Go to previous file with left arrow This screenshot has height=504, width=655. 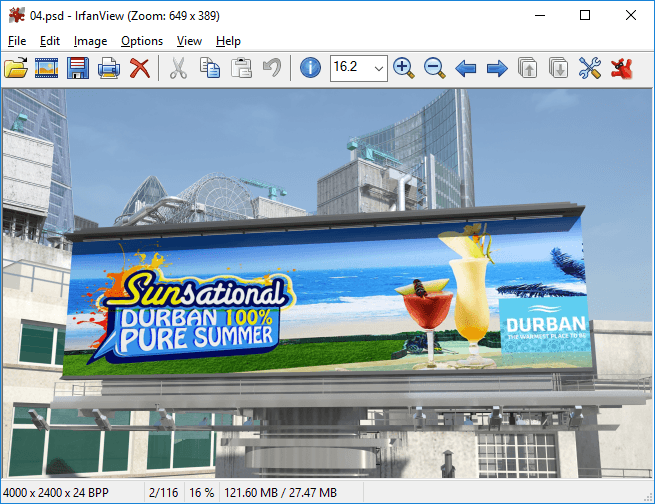tap(466, 68)
